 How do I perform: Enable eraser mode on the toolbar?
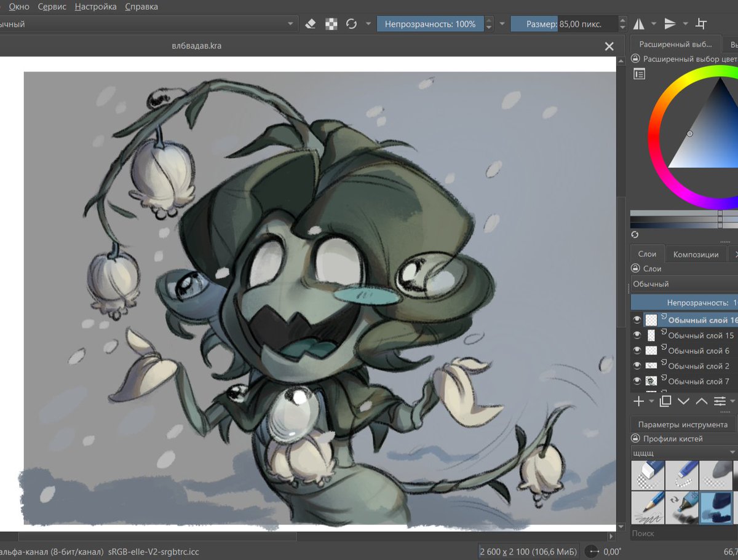(310, 23)
